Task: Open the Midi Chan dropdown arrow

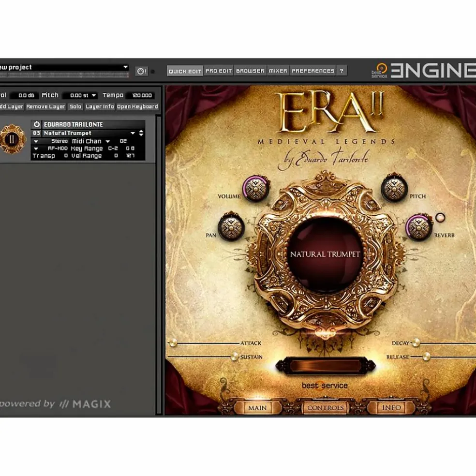Action: point(107,141)
